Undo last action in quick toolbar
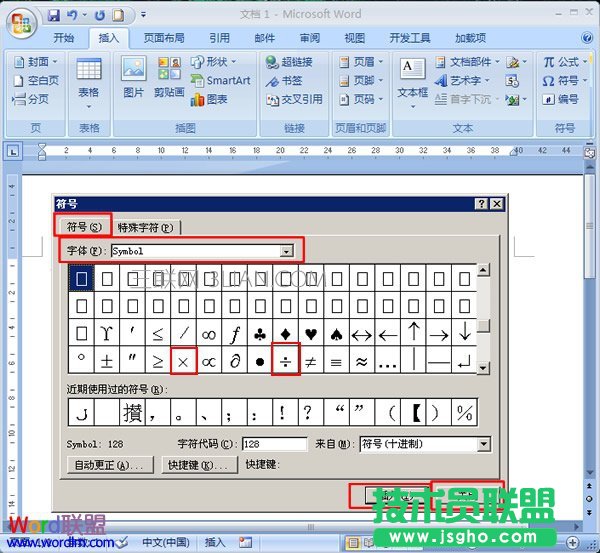 coord(72,15)
